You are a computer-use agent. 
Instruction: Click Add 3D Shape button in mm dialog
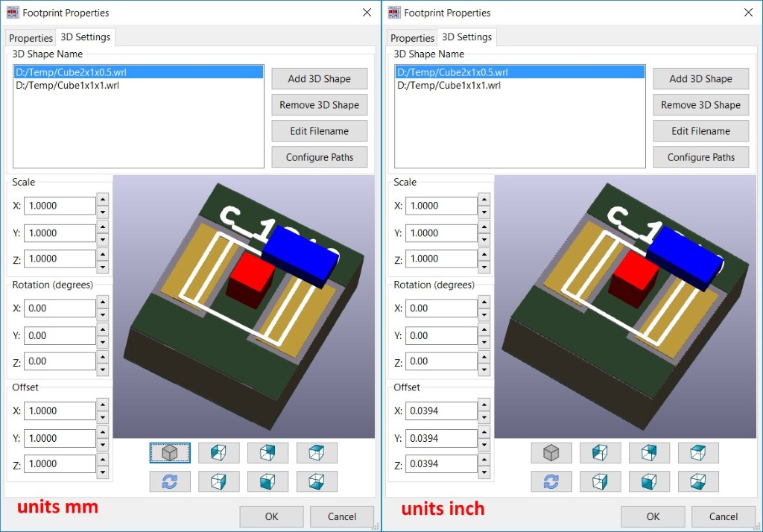pyautogui.click(x=319, y=79)
